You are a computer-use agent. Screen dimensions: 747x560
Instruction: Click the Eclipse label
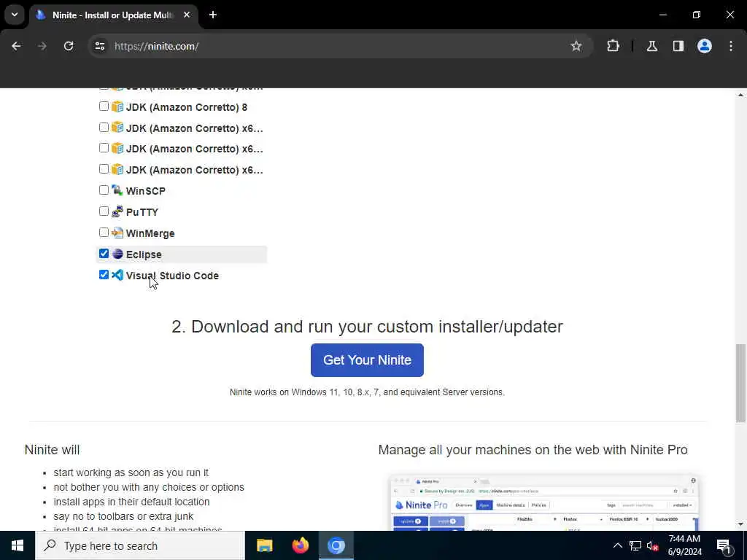click(x=144, y=254)
